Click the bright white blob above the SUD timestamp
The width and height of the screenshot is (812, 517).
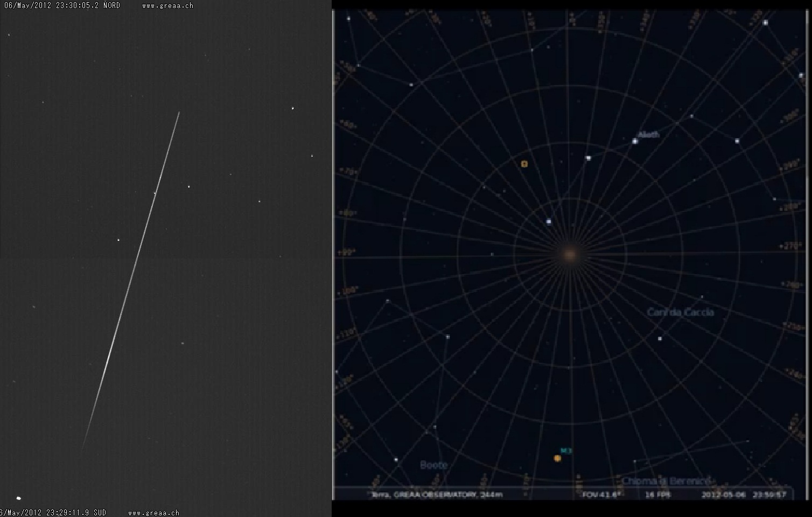click(x=19, y=498)
